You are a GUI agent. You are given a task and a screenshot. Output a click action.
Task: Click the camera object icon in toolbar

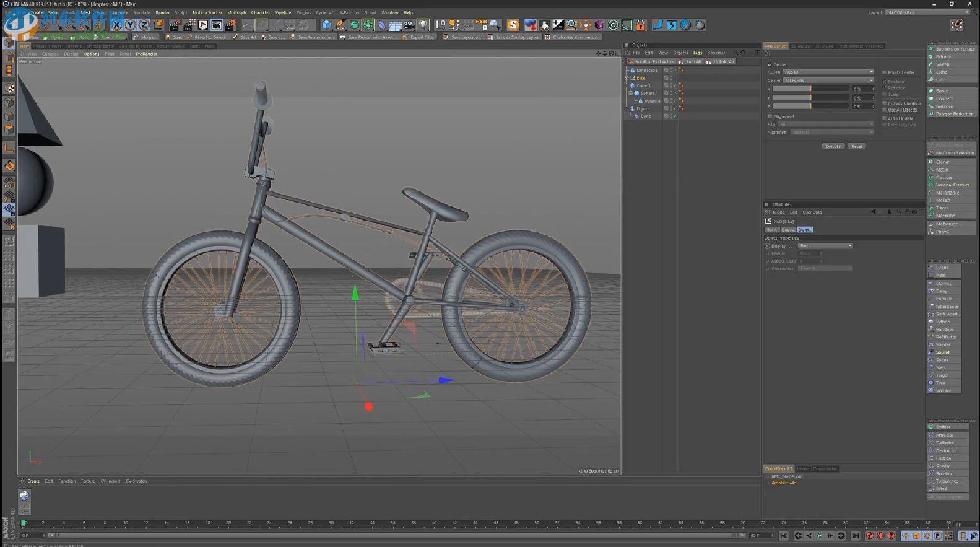pyautogui.click(x=409, y=25)
